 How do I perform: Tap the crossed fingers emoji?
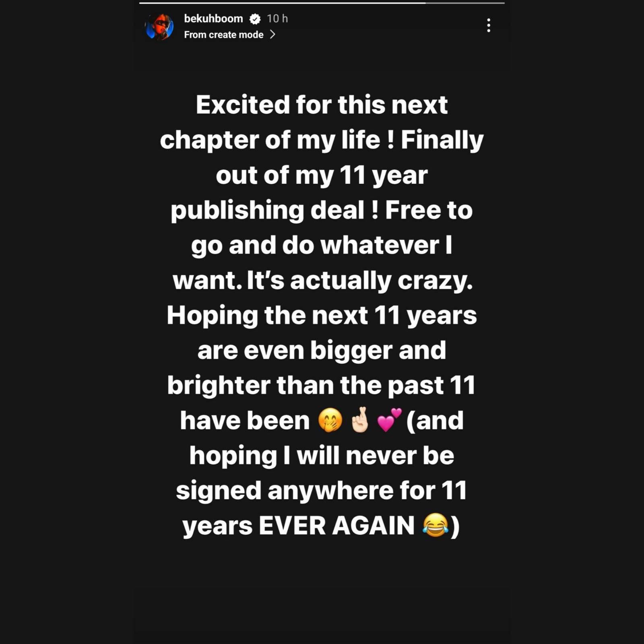[x=360, y=420]
